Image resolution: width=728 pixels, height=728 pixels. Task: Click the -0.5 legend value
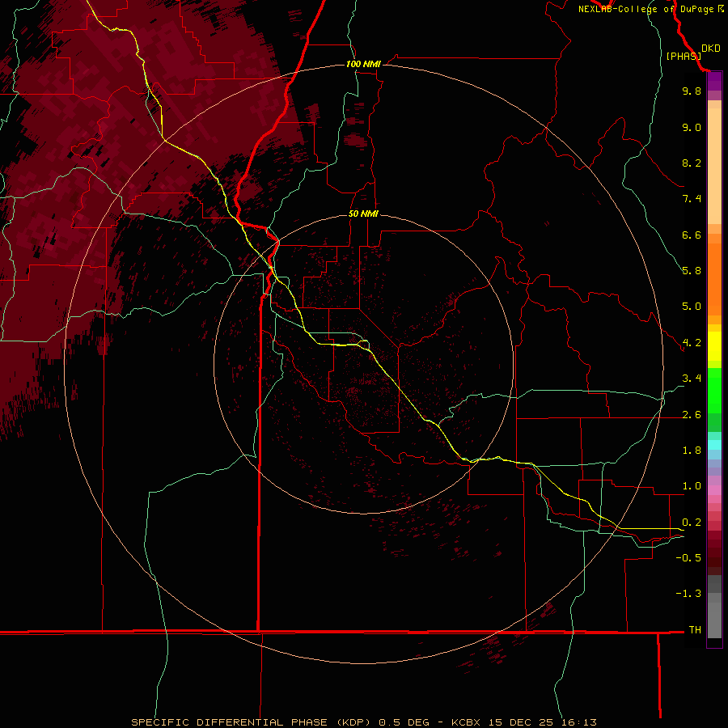[688, 558]
